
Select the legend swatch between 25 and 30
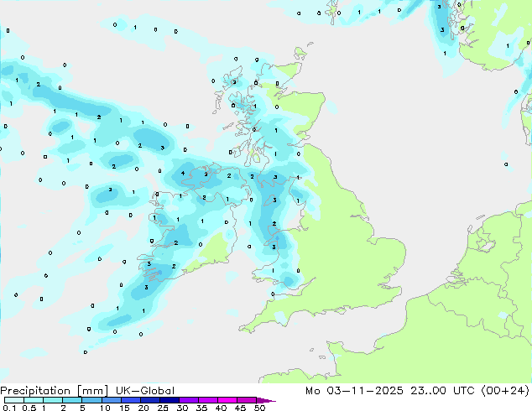170,400
